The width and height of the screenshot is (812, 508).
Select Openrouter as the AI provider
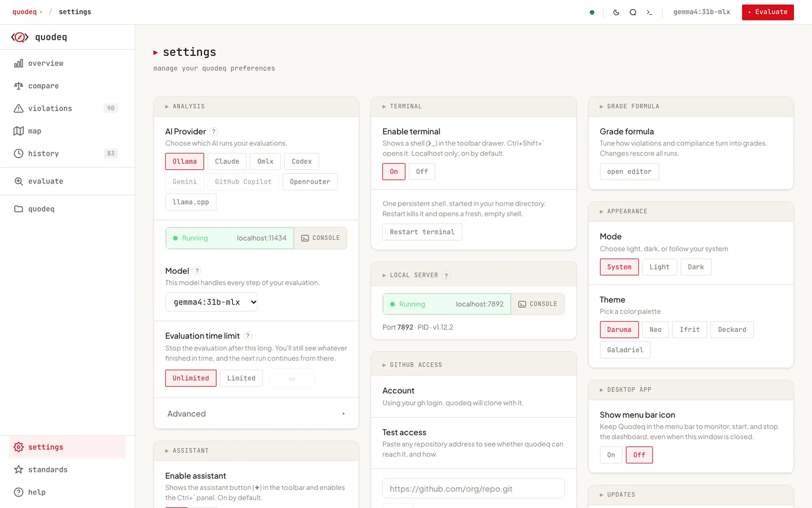(310, 182)
